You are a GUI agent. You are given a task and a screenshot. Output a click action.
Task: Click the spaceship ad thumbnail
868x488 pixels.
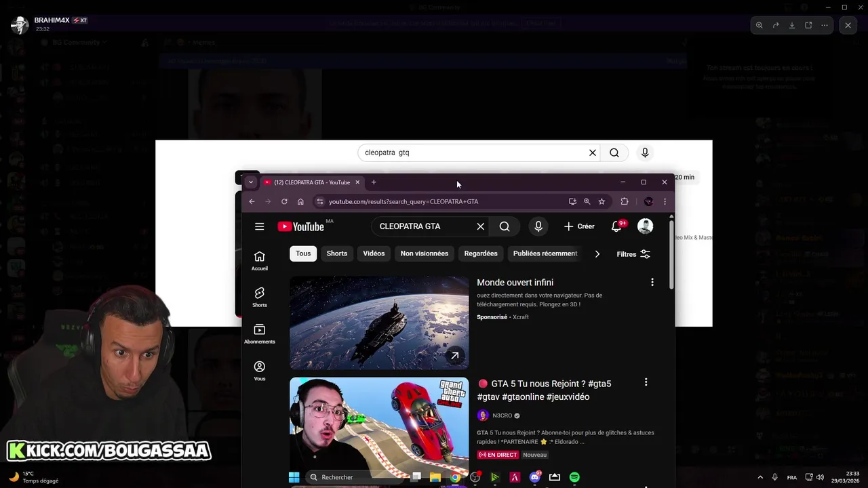tap(379, 323)
